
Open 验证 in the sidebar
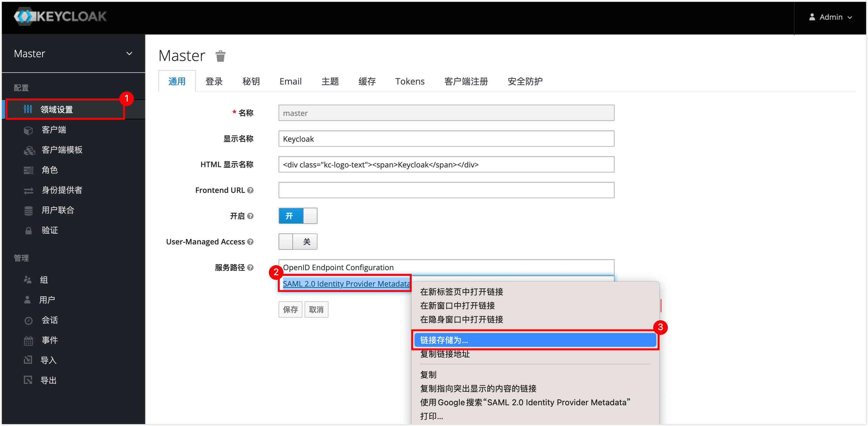coord(50,231)
